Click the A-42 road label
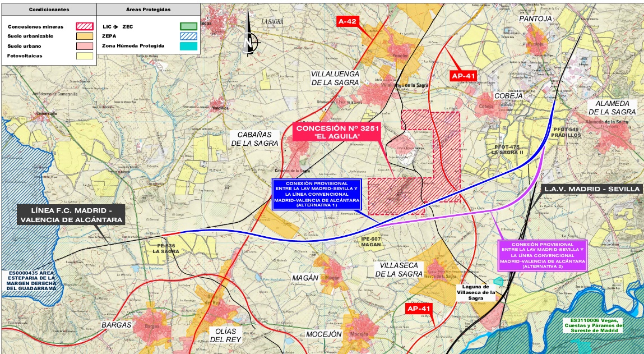Screen dimensions: 644x354 (x=348, y=21)
